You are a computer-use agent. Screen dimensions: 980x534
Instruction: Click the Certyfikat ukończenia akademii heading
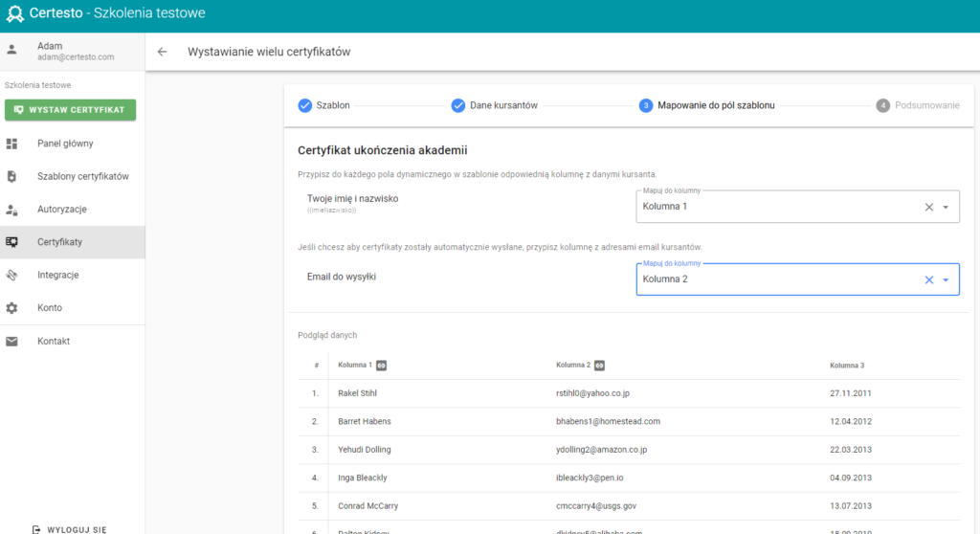click(x=383, y=150)
